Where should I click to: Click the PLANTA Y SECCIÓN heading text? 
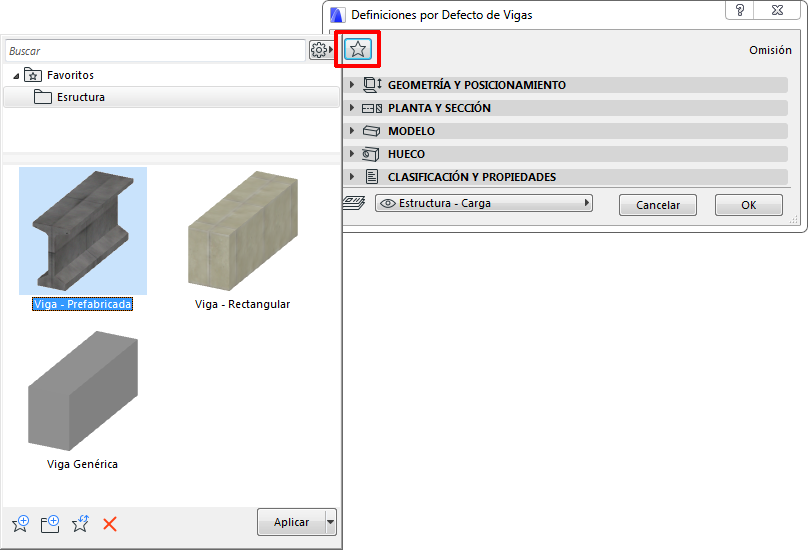[x=439, y=108]
